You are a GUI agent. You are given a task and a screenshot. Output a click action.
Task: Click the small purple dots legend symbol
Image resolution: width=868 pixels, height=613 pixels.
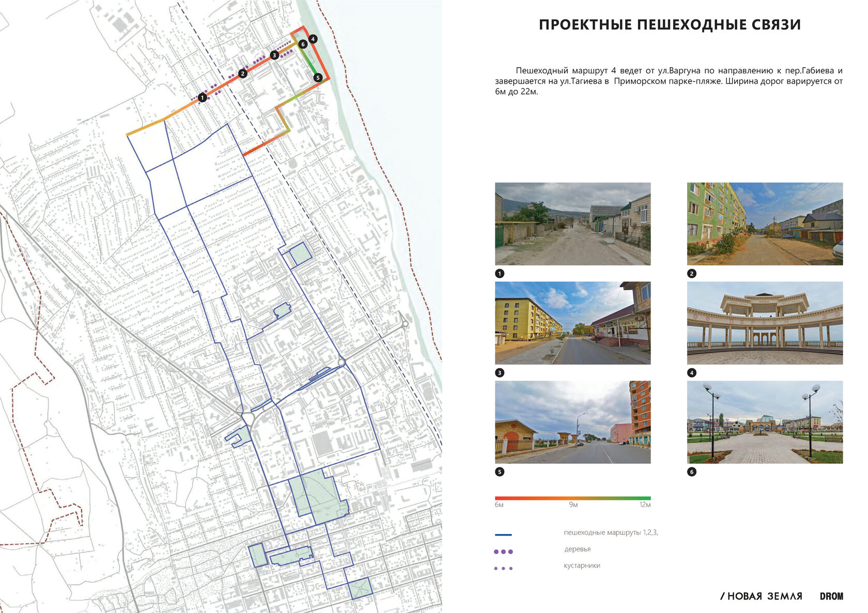tap(503, 569)
